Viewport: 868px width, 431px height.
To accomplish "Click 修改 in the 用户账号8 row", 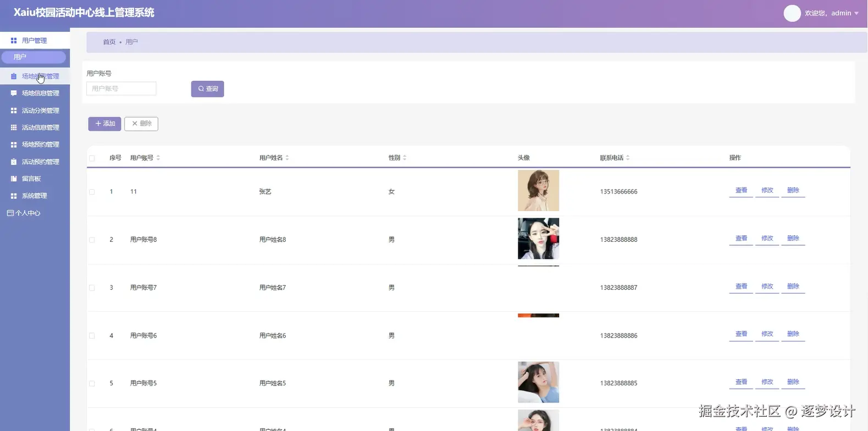I will click(767, 238).
